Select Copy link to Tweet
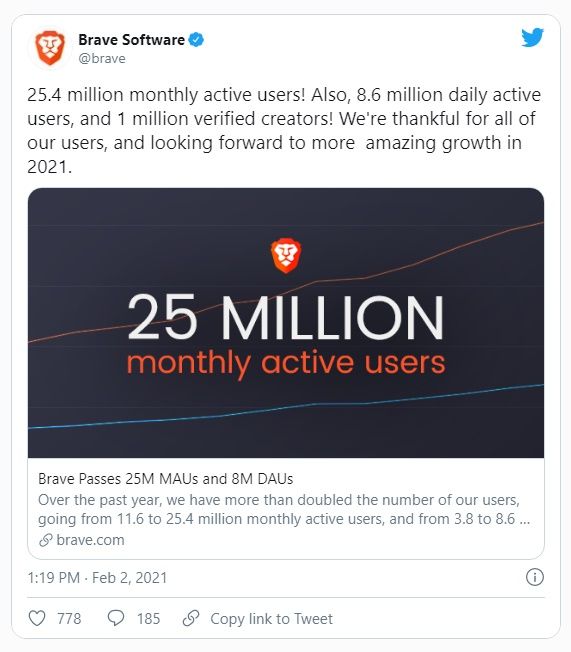Image resolution: width=571 pixels, height=652 pixels. click(x=272, y=619)
